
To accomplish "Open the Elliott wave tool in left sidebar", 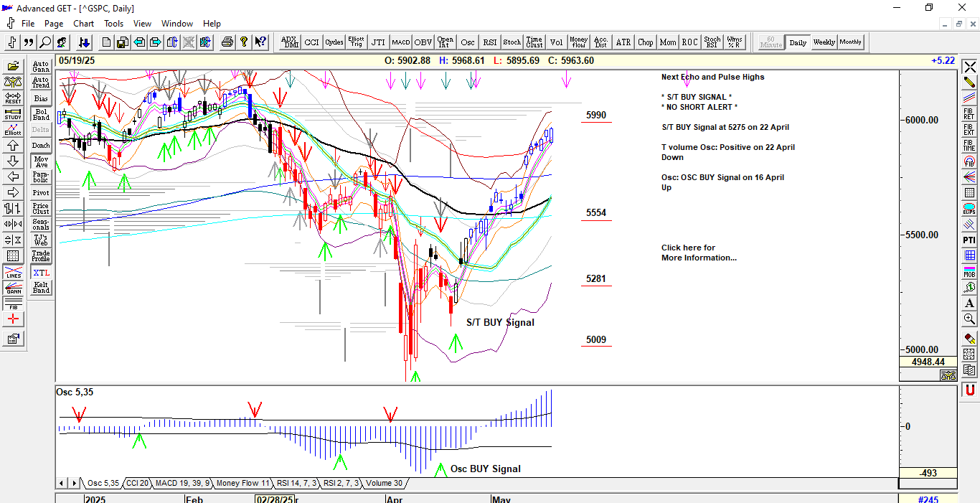I will [13, 129].
